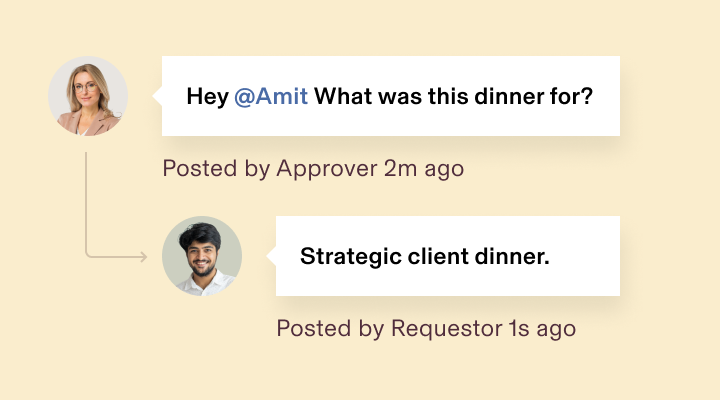Click the vertical thread connector line
Screen dimensions: 720x400
[86, 202]
